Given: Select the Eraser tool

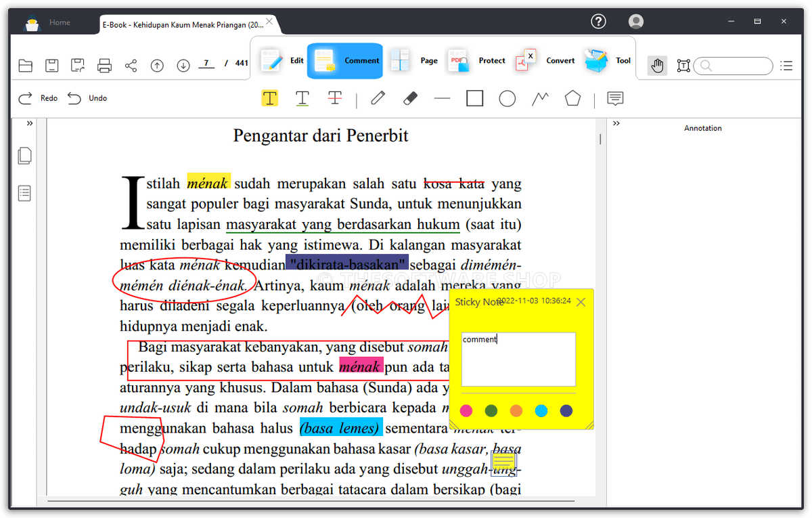Looking at the screenshot, I should click(x=410, y=99).
